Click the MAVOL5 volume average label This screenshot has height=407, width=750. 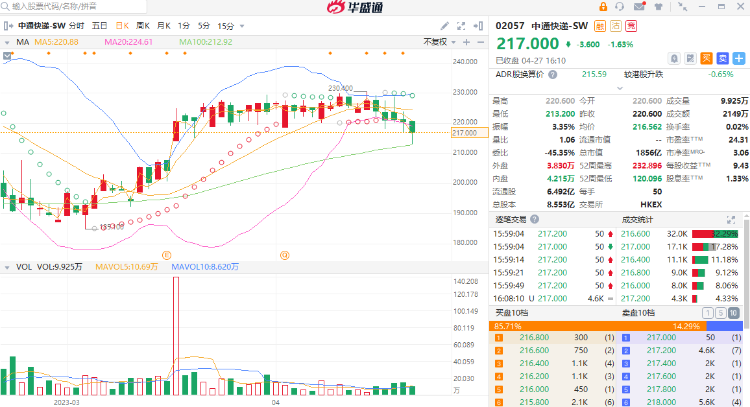[x=126, y=267]
